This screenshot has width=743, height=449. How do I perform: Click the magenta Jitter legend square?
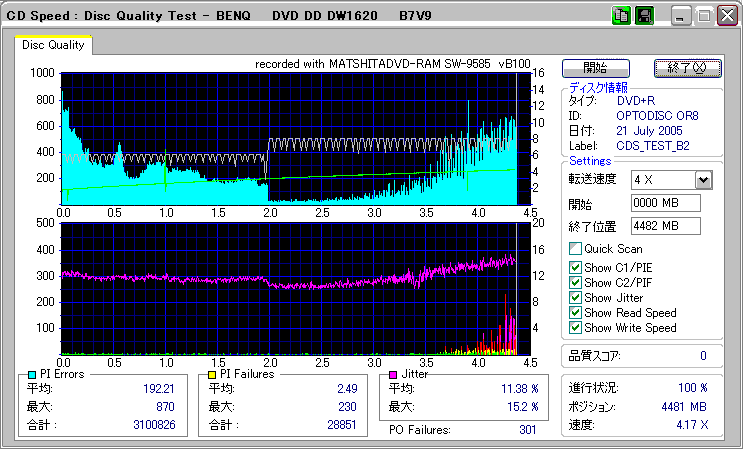394,374
